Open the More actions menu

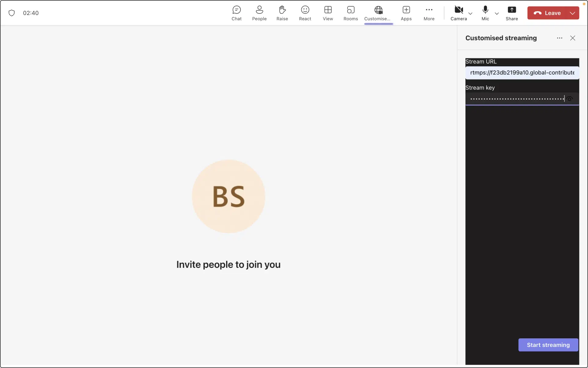point(429,13)
